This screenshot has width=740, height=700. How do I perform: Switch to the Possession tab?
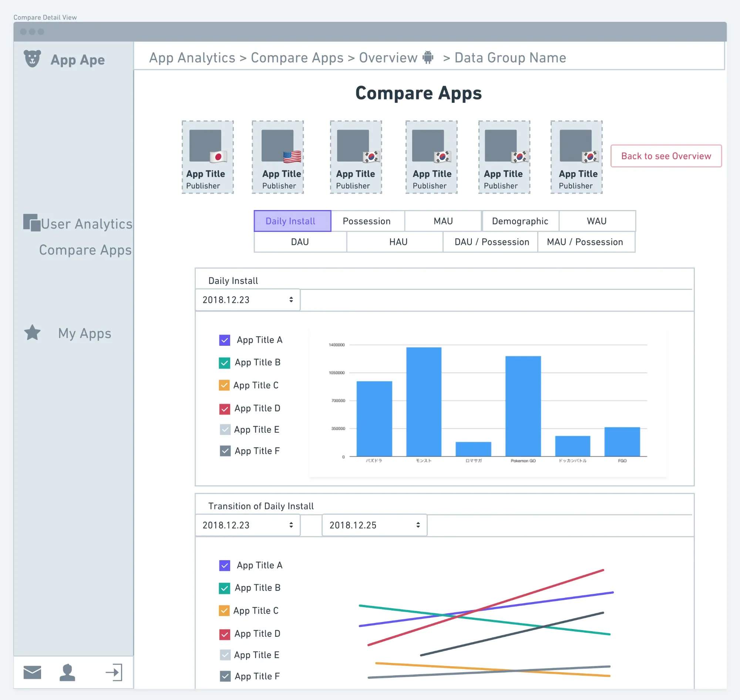tap(367, 221)
